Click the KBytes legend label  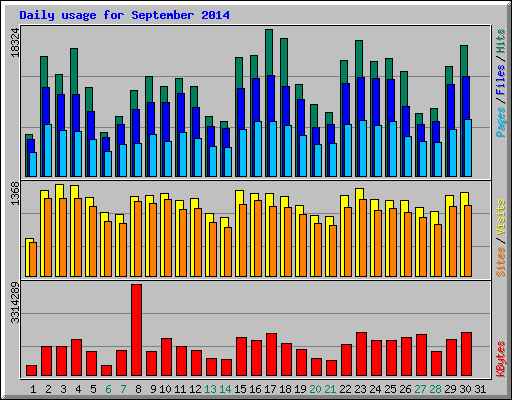[501, 359]
